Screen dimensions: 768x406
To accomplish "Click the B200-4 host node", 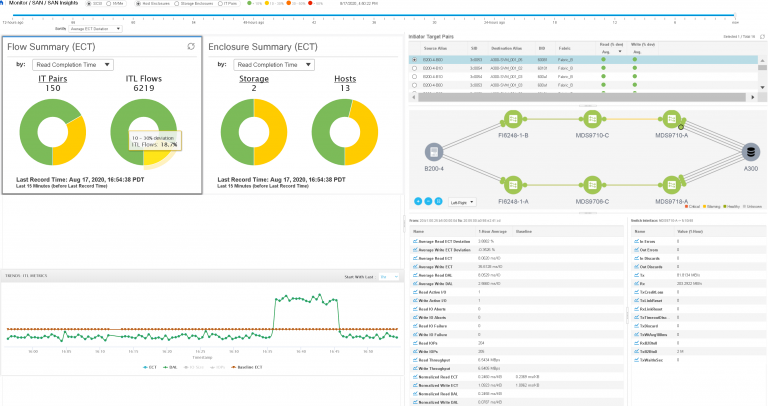I will (x=434, y=151).
